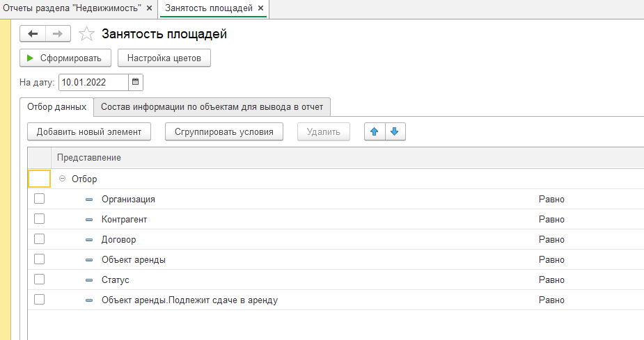Click the Добавить новый элемент button
Image resolution: width=644 pixels, height=340 pixels.
(x=89, y=132)
